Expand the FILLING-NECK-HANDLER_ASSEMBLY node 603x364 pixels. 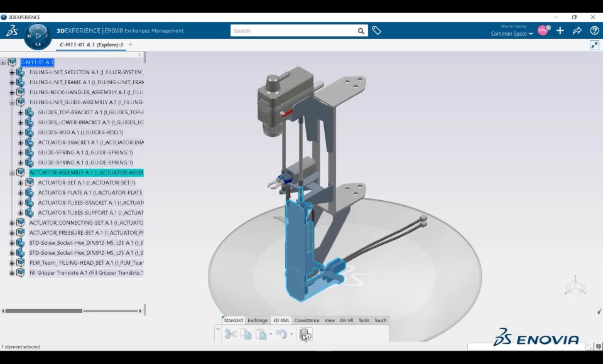point(12,92)
